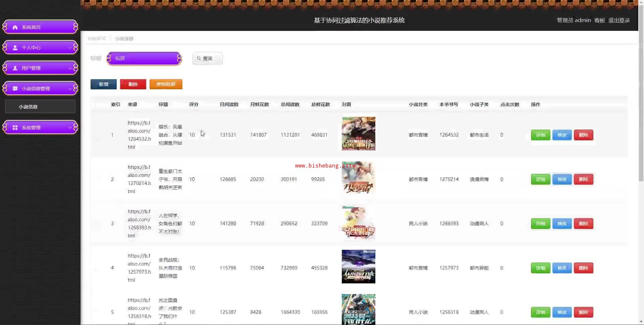Click the chat bubble icon beside 小说信息管理
Image resolution: width=644 pixels, height=325 pixels.
(x=15, y=89)
